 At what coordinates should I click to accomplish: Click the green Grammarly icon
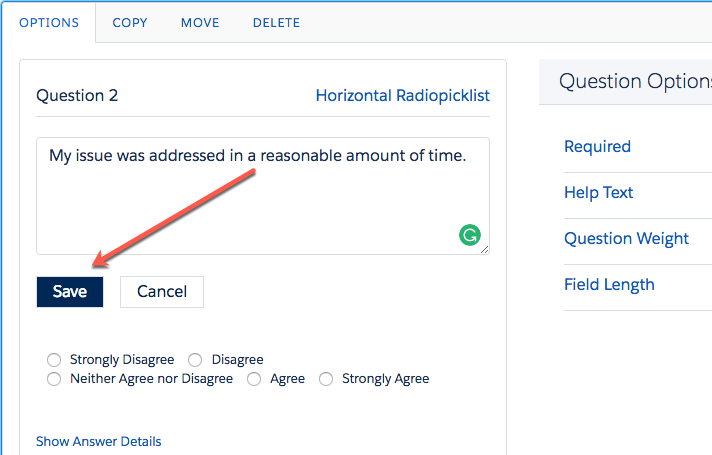[x=470, y=235]
